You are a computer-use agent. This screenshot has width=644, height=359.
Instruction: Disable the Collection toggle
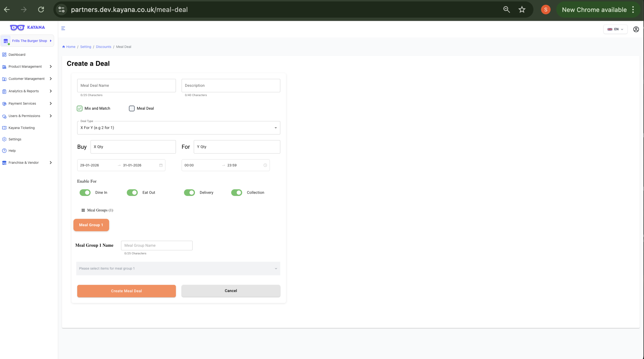pos(237,193)
